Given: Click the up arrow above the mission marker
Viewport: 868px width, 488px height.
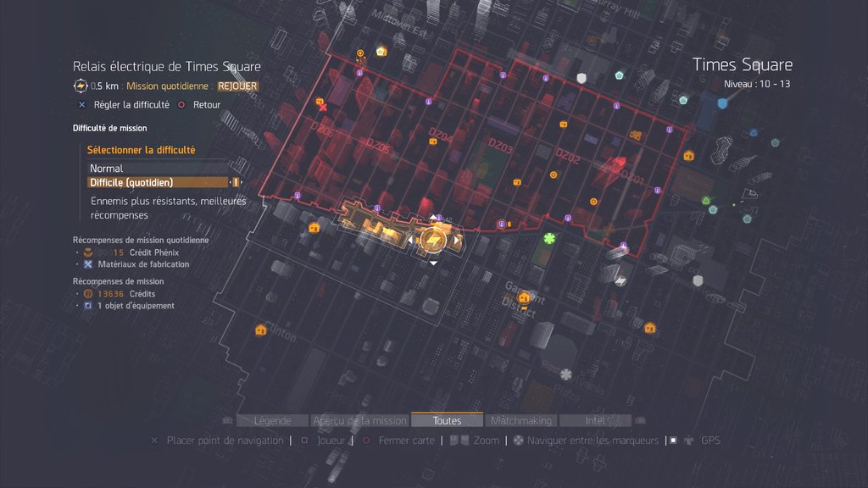Looking at the screenshot, I should point(433,218).
